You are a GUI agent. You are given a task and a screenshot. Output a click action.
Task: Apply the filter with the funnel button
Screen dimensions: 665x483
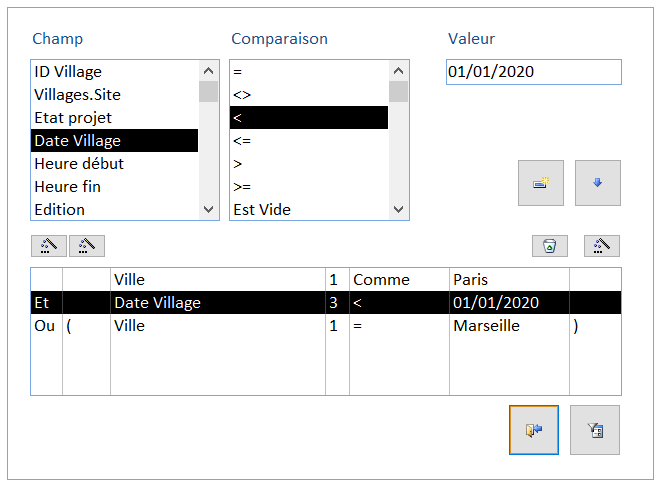594,430
